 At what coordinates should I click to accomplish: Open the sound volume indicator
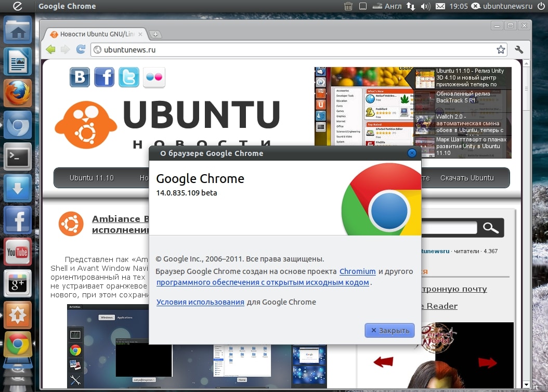[425, 6]
